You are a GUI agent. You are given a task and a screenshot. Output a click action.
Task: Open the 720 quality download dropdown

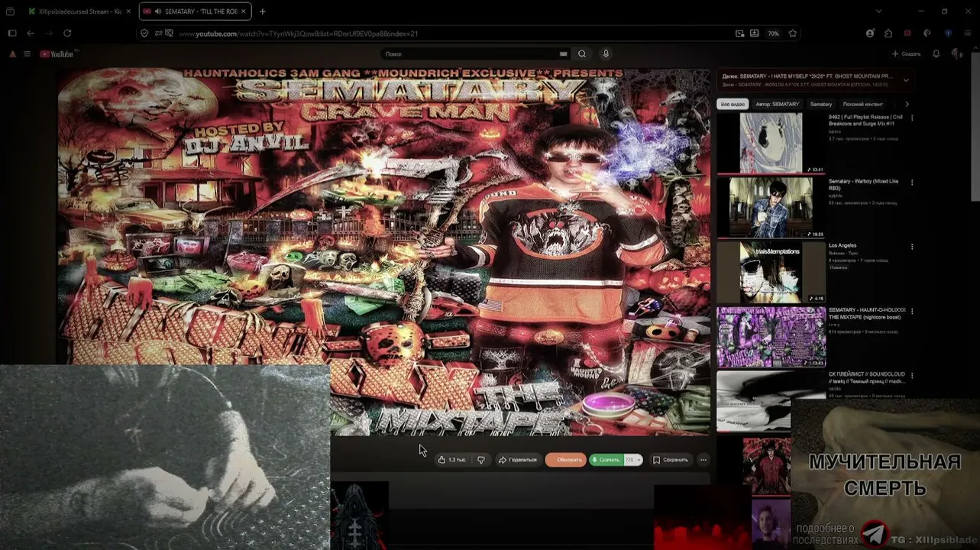pyautogui.click(x=633, y=460)
